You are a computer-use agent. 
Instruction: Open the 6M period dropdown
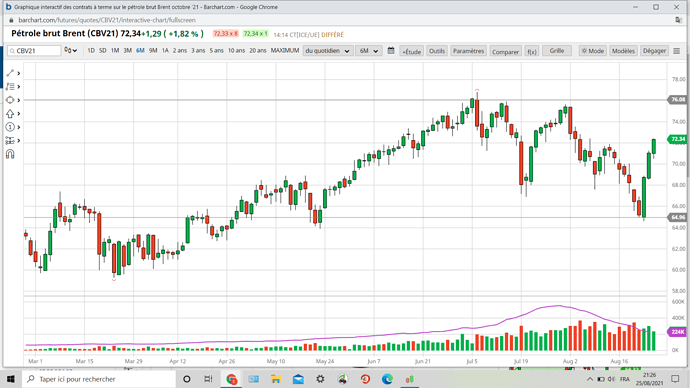point(368,51)
